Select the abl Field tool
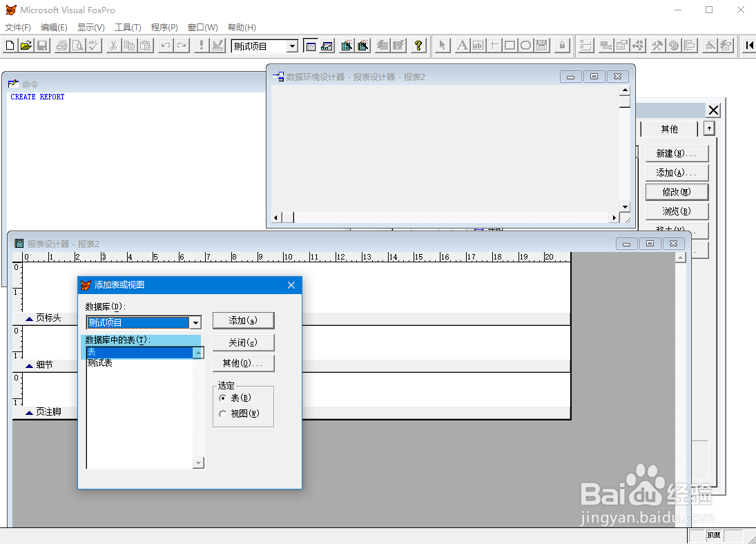The width and height of the screenshot is (756, 544). 478,46
